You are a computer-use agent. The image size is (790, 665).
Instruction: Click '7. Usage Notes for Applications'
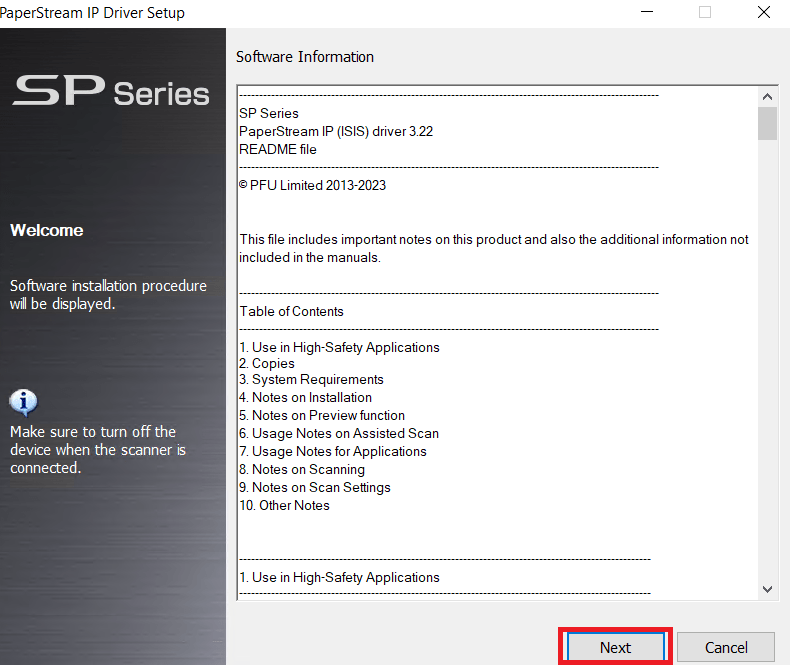tap(333, 451)
